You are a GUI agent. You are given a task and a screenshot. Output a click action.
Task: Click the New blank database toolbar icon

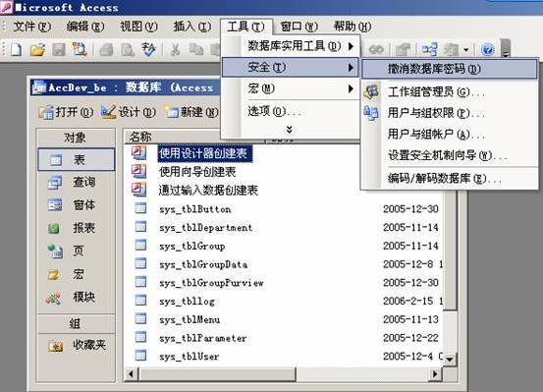point(17,49)
